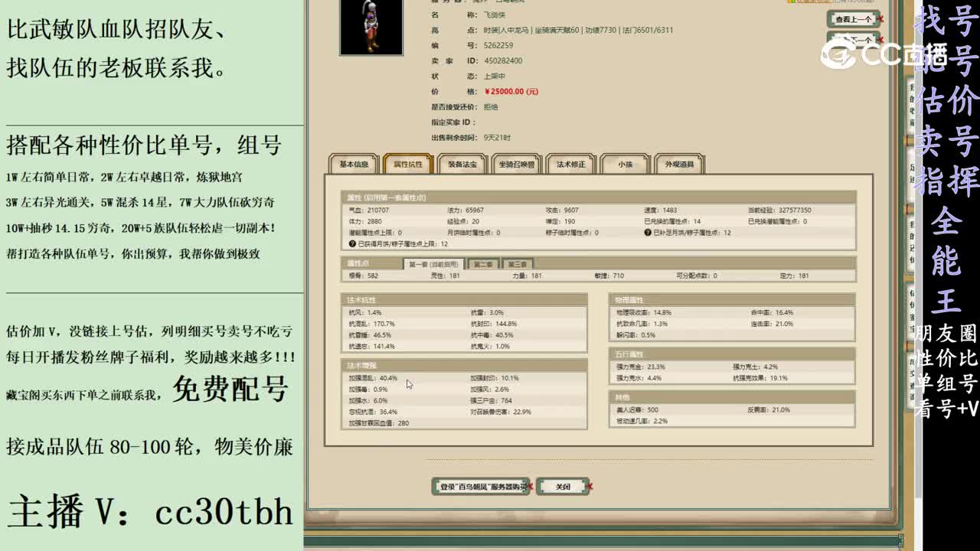Click the 根骨: 582 value
Screen dimensions: 980x551
(363, 275)
